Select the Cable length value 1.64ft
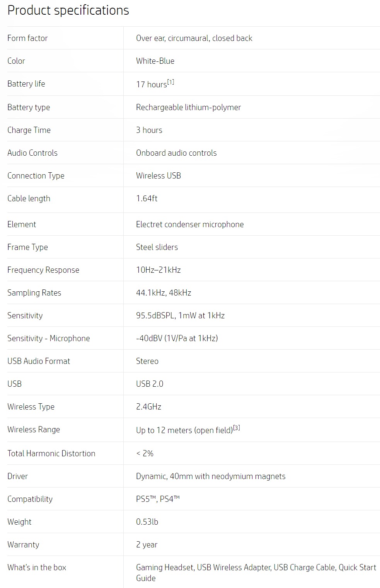This screenshot has width=380, height=588. click(x=147, y=198)
